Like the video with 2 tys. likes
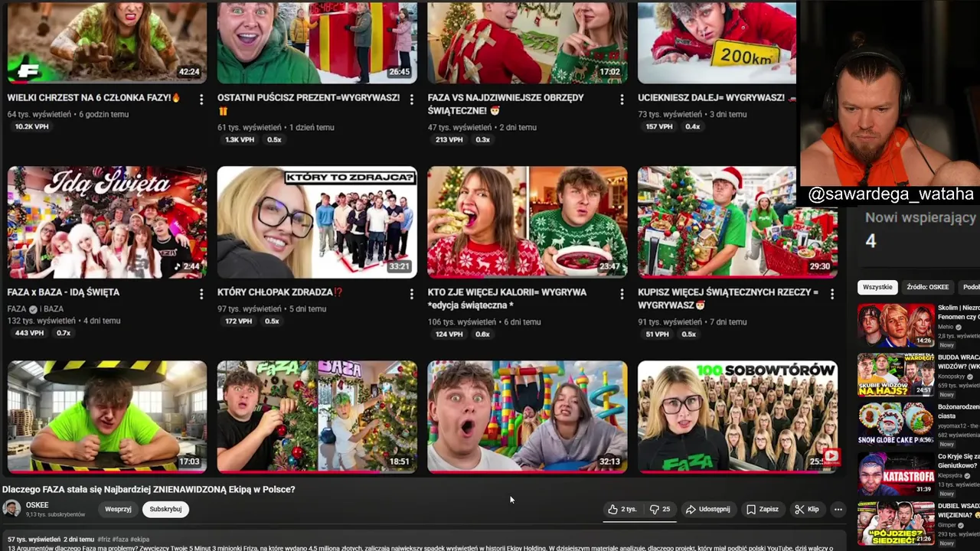Image resolution: width=980 pixels, height=551 pixels. point(622,509)
